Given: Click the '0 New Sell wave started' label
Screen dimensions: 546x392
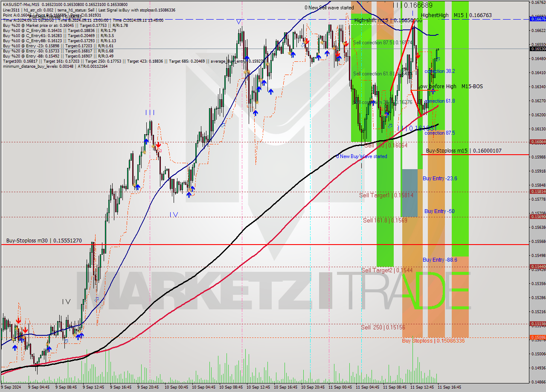Looking at the screenshot, I should pos(329,8).
